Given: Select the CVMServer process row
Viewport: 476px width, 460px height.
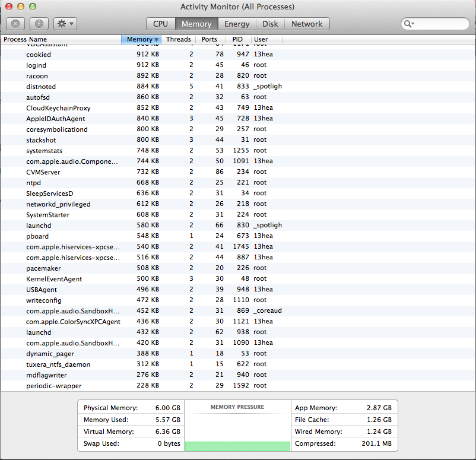Looking at the screenshot, I should tap(238, 172).
